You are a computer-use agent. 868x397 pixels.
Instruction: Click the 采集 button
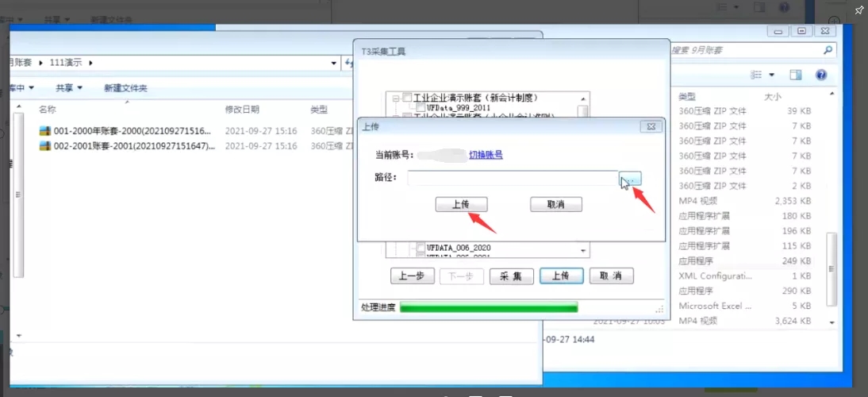pyautogui.click(x=511, y=276)
